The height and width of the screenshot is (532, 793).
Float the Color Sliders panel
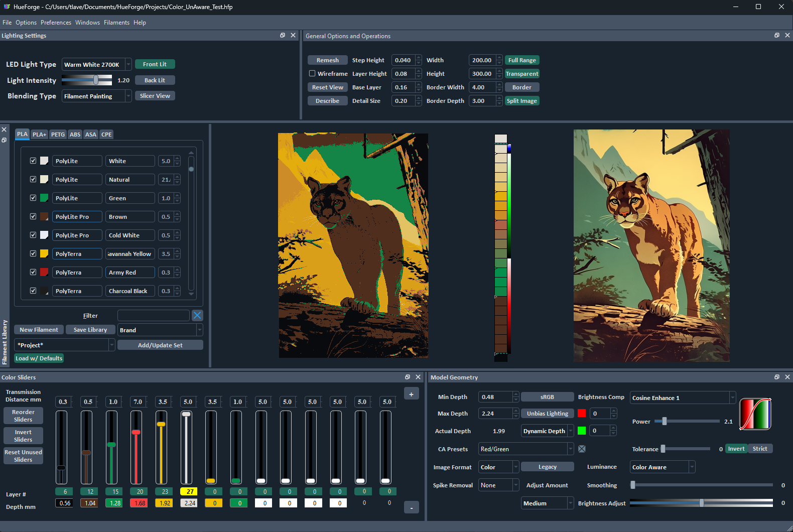tap(408, 377)
